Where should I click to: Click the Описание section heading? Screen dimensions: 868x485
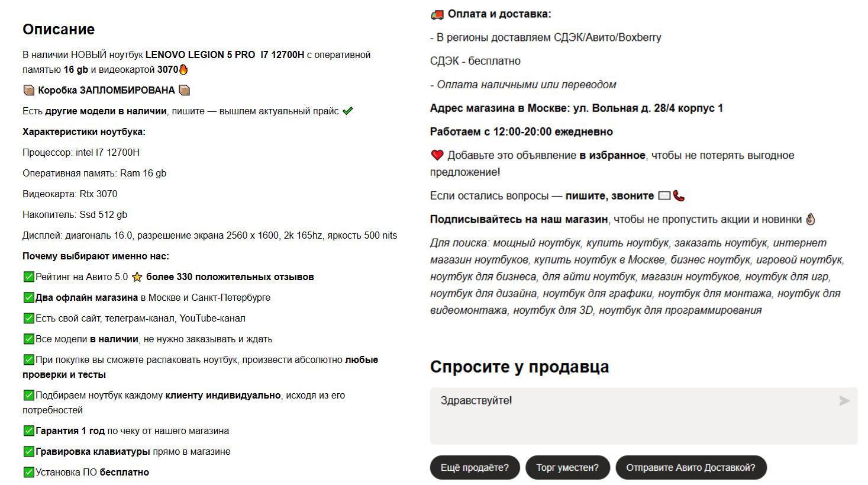pyautogui.click(x=59, y=29)
